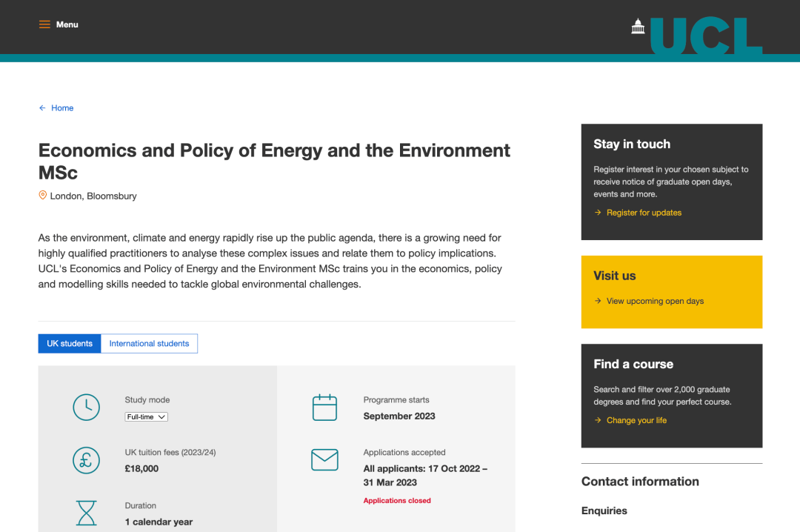Click the Programme starts label

click(396, 400)
